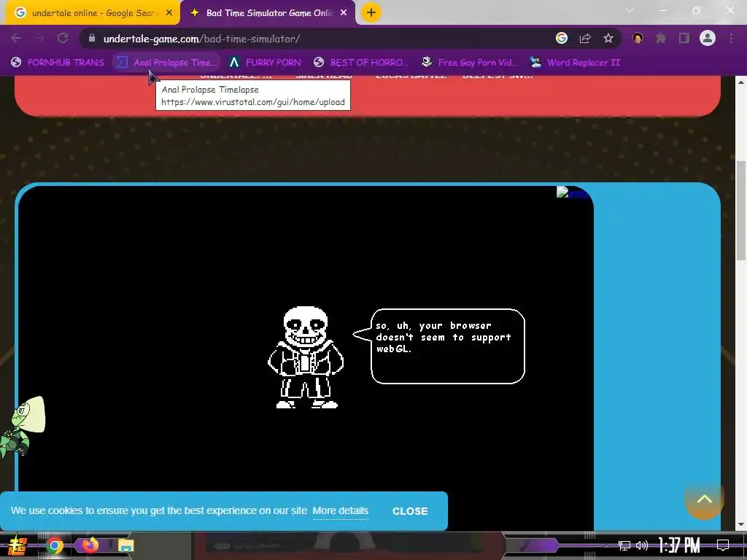Open the Word Replacer II bookmark
Screen dimensions: 747x560
575,63
